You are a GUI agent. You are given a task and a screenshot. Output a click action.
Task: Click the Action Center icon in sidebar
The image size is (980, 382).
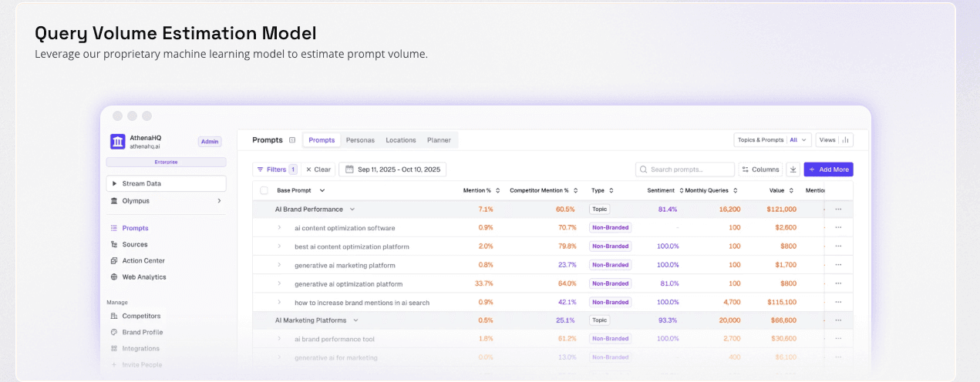pyautogui.click(x=114, y=260)
